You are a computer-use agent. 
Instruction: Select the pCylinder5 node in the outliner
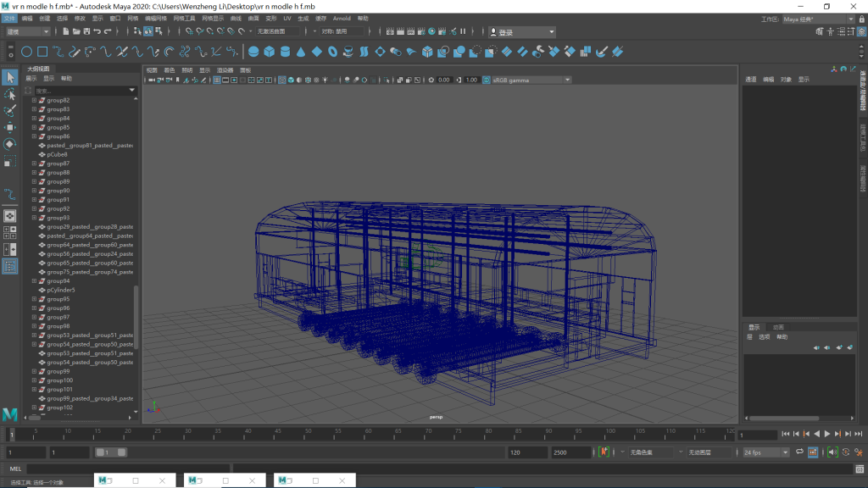click(x=61, y=290)
